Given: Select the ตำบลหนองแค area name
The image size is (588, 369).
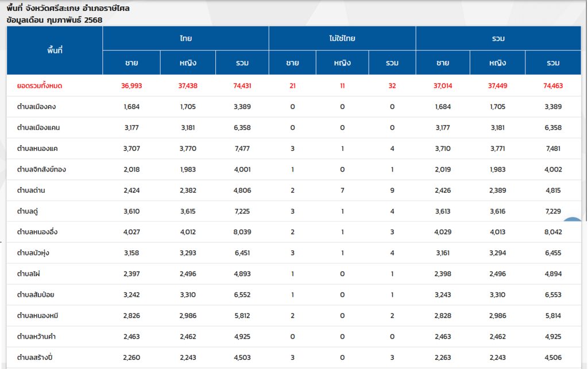Looking at the screenshot, I should click(x=37, y=149).
